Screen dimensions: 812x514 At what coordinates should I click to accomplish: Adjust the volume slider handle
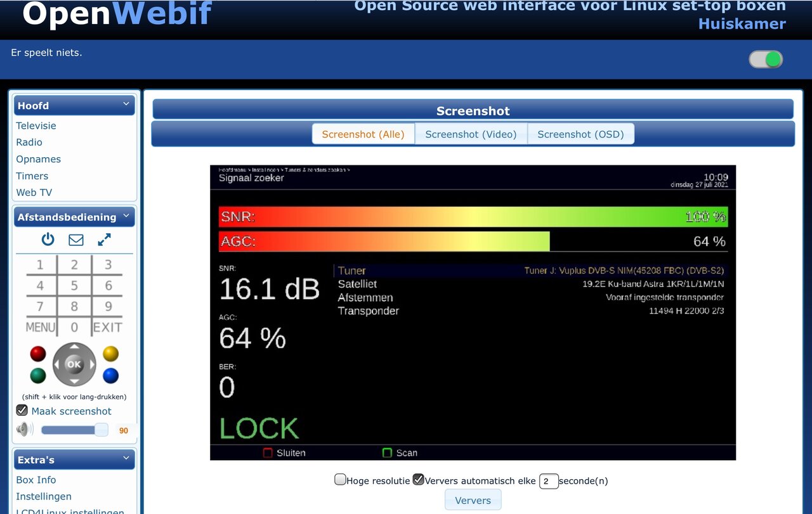point(101,430)
